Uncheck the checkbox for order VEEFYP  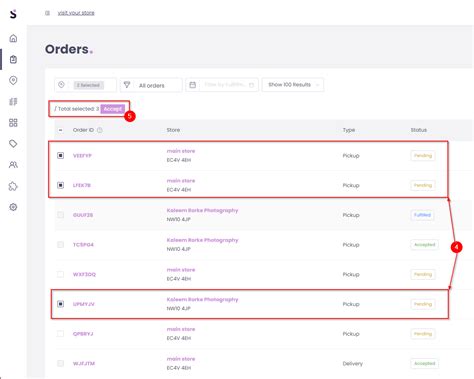[60, 155]
